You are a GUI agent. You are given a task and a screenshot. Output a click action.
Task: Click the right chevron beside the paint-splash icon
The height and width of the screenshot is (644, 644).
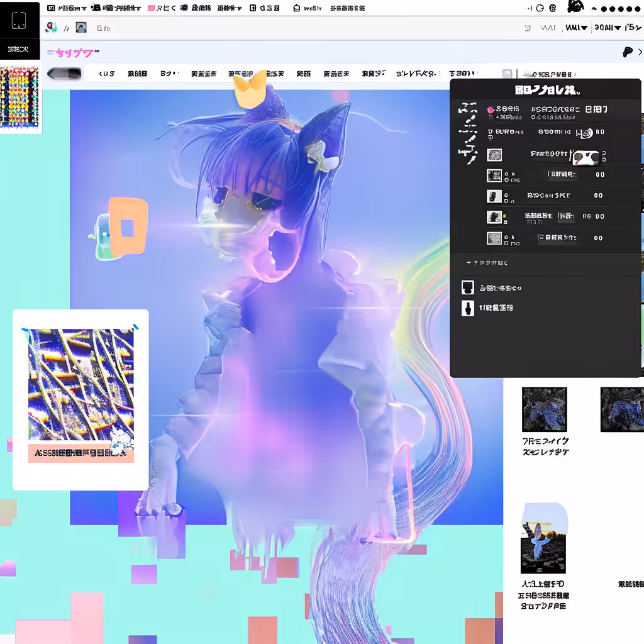[640, 52]
